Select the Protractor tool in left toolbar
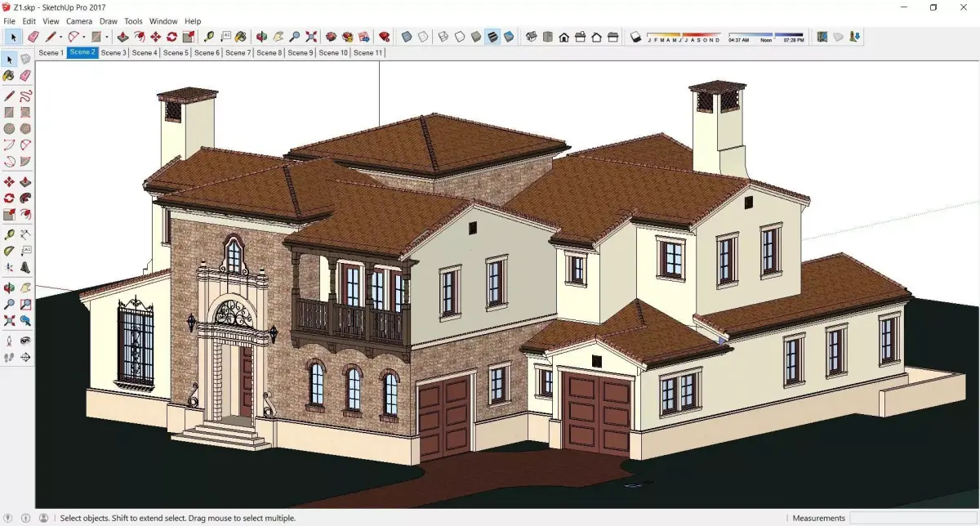Viewport: 980px width, 526px height. [x=9, y=251]
